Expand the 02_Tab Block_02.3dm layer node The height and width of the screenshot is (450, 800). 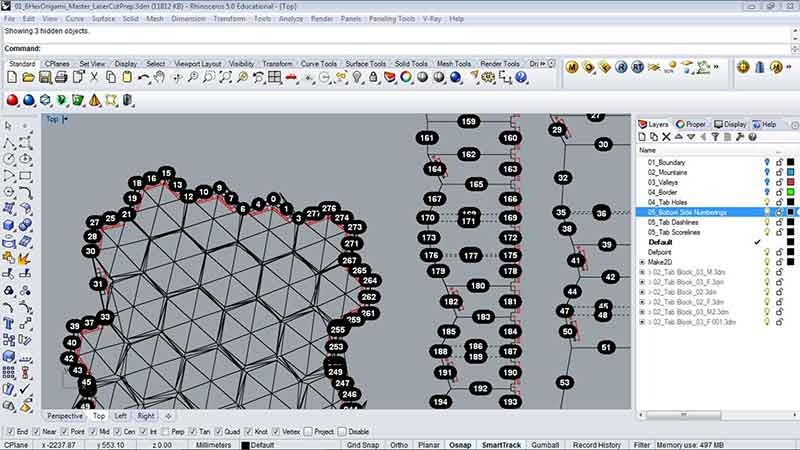(x=642, y=292)
